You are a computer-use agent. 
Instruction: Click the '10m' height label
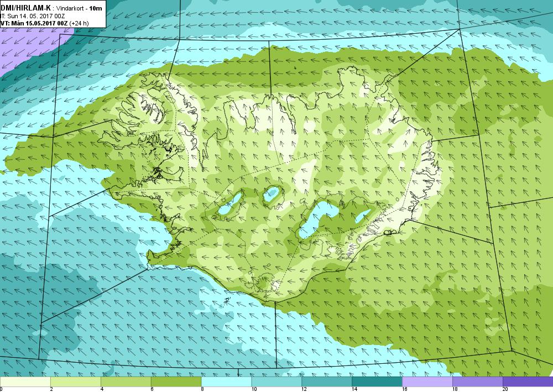pyautogui.click(x=96, y=8)
